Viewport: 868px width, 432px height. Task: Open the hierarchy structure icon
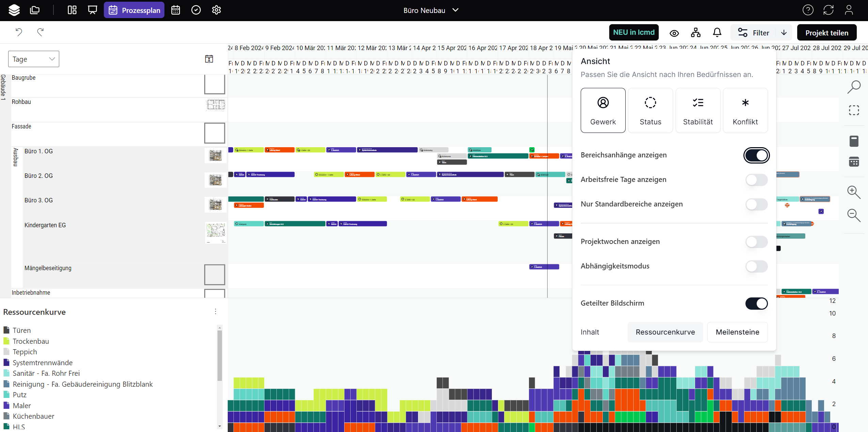(x=696, y=33)
